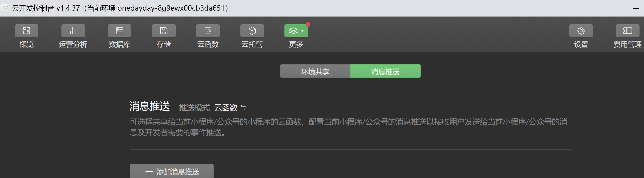Image resolution: width=644 pixels, height=178 pixels.
Task: Switch to the 环境共享 tab
Action: tap(315, 71)
